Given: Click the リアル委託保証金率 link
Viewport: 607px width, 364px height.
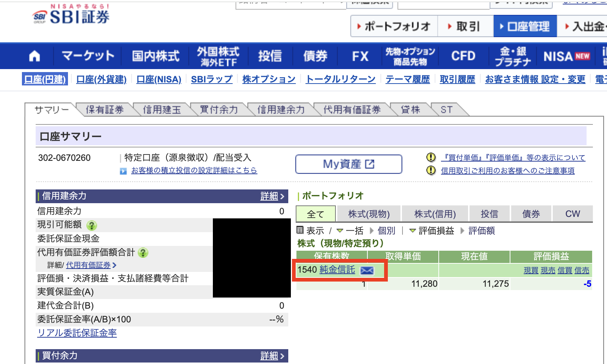Looking at the screenshot, I should pyautogui.click(x=77, y=333).
